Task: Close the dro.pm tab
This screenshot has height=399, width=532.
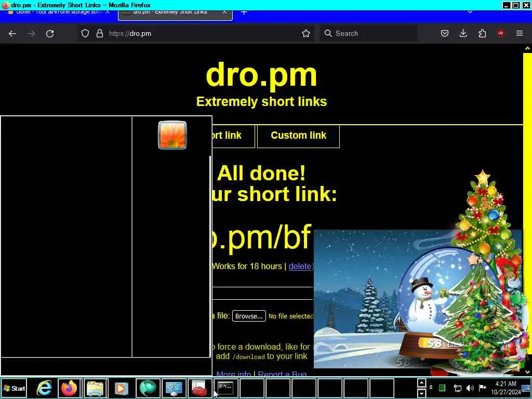Action: pyautogui.click(x=224, y=12)
